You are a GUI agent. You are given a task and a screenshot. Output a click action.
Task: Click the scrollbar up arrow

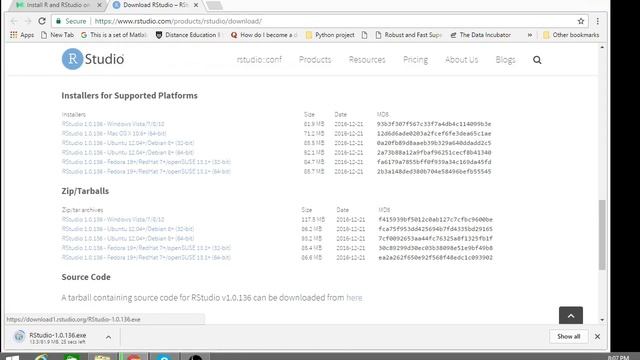tap(602, 48)
